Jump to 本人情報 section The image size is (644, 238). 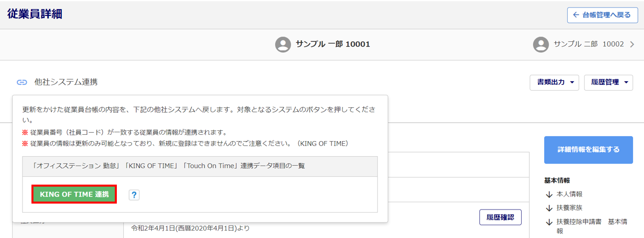[570, 194]
